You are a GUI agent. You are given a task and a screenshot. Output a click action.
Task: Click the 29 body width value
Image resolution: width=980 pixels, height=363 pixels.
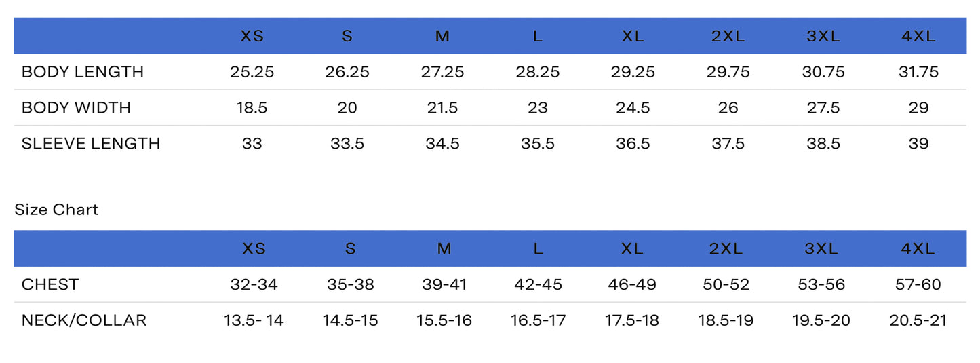pyautogui.click(x=918, y=108)
